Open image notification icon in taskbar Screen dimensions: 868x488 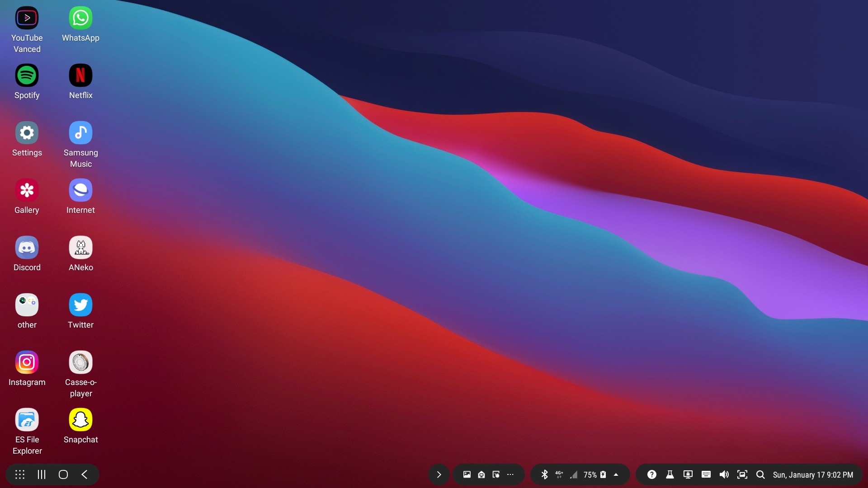(467, 474)
